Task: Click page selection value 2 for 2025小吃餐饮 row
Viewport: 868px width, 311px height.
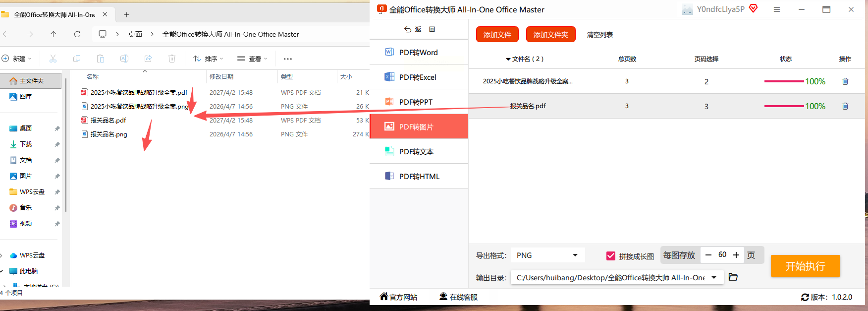Action: coord(706,81)
